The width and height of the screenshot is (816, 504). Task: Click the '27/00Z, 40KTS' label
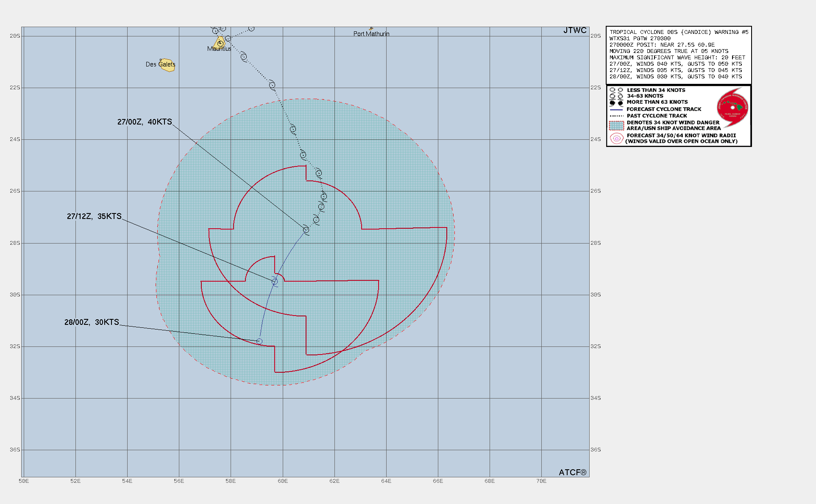145,122
